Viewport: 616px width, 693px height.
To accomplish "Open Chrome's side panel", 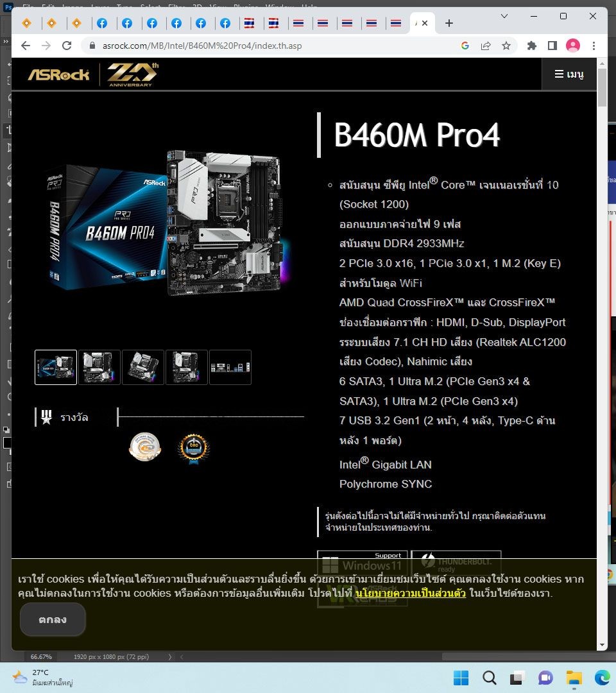I will point(552,46).
